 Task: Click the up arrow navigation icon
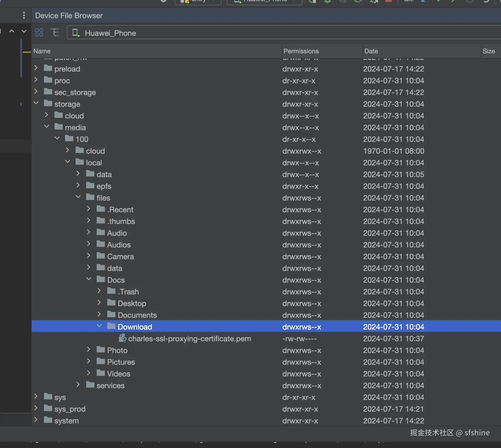12,31
